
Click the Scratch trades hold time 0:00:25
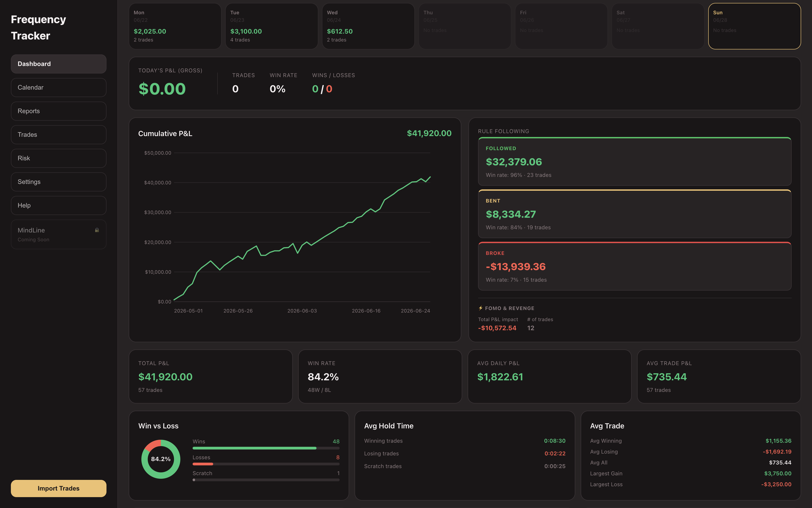(555, 466)
